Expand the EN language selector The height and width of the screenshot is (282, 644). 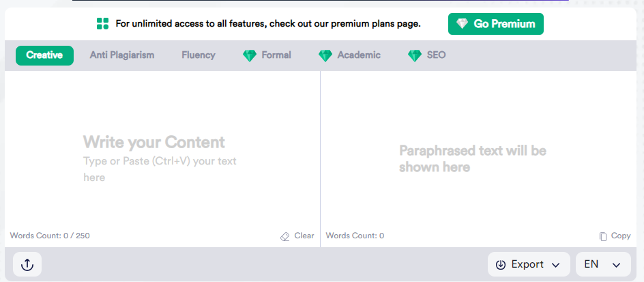pyautogui.click(x=603, y=264)
